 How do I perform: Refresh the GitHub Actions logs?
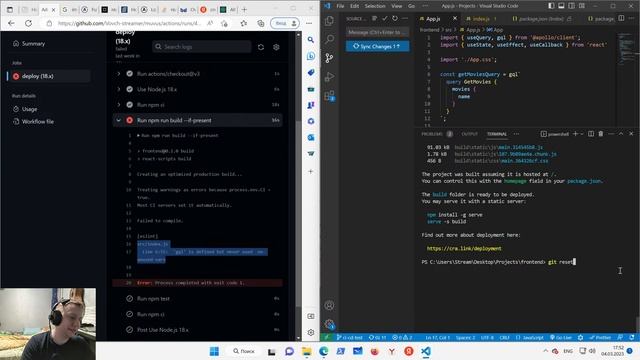(x=261, y=47)
